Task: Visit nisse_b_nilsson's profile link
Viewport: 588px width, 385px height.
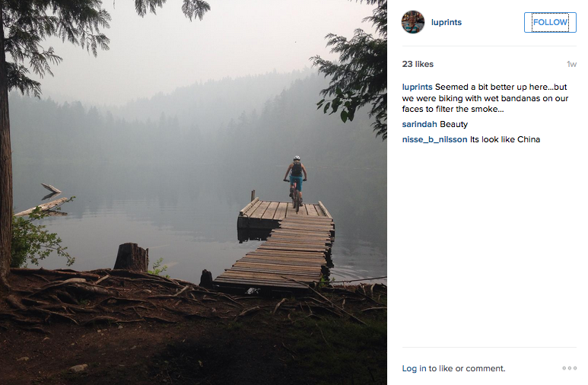Action: pos(434,139)
